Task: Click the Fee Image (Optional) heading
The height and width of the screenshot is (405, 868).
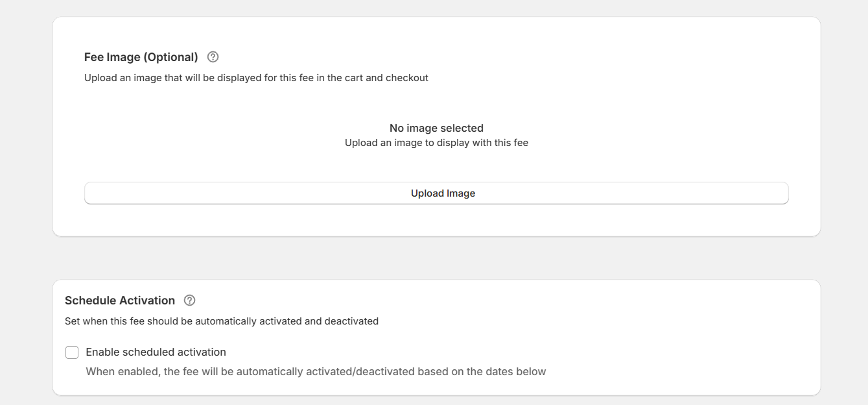Action: tap(141, 56)
